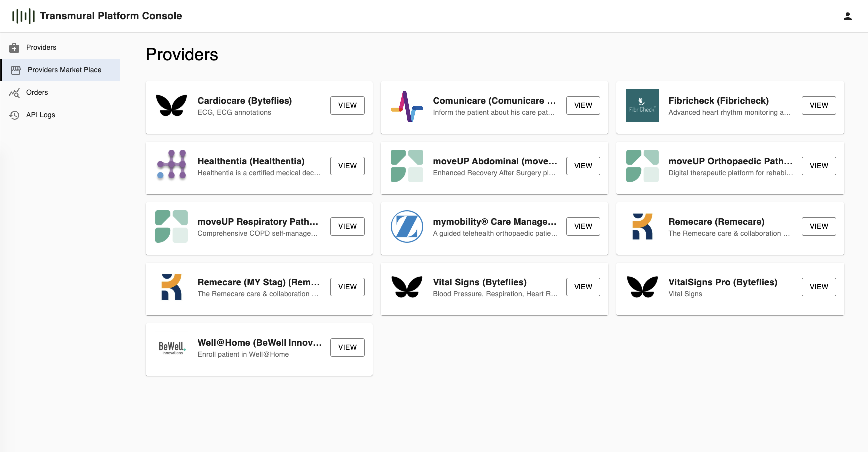Select the mymobility circular Z logo
Image resolution: width=868 pixels, height=452 pixels.
(407, 226)
